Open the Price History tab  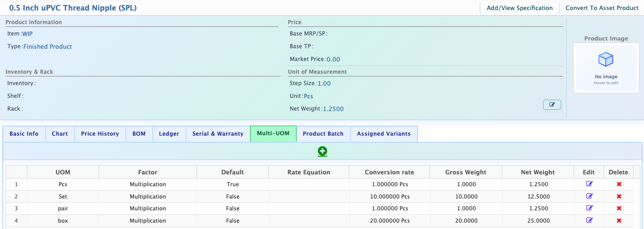pyautogui.click(x=100, y=134)
